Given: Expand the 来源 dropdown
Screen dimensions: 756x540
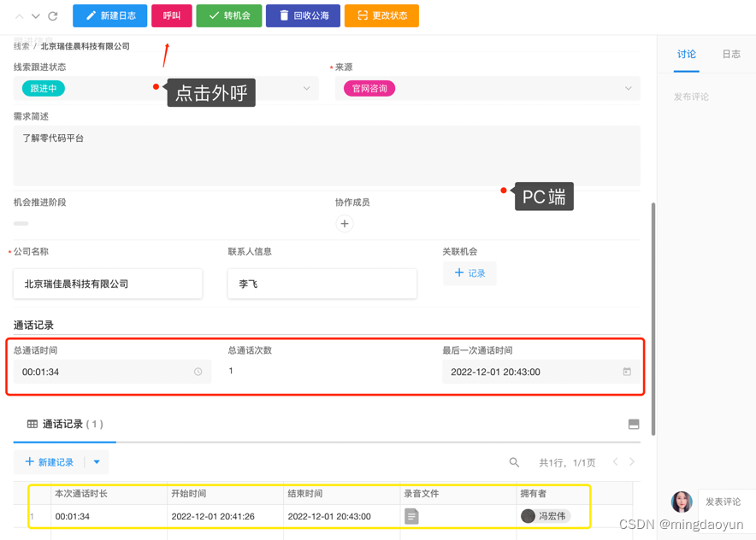Looking at the screenshot, I should tap(629, 88).
